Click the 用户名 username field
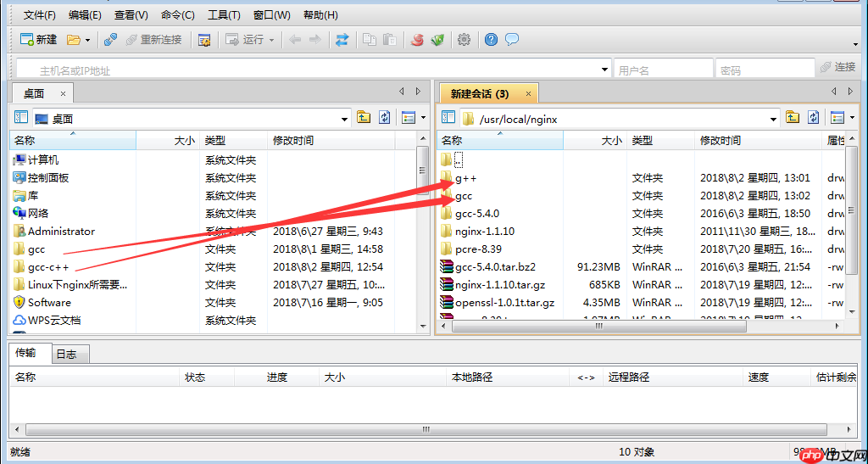 663,69
